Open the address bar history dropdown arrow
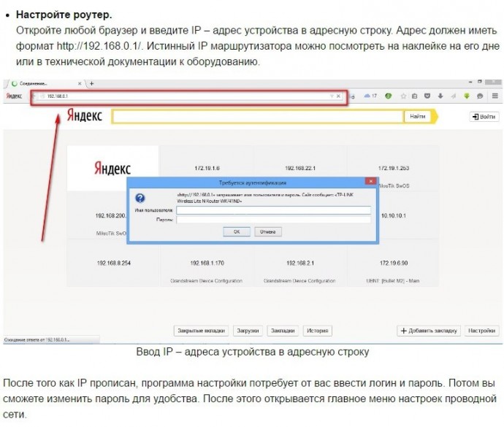Viewport: 504px width, 427px height. [332, 96]
